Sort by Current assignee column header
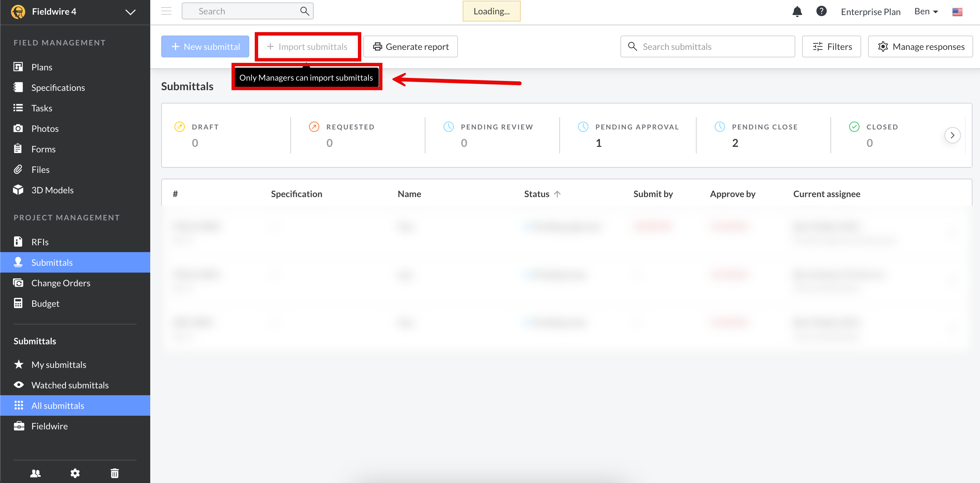The image size is (980, 483). pos(826,194)
